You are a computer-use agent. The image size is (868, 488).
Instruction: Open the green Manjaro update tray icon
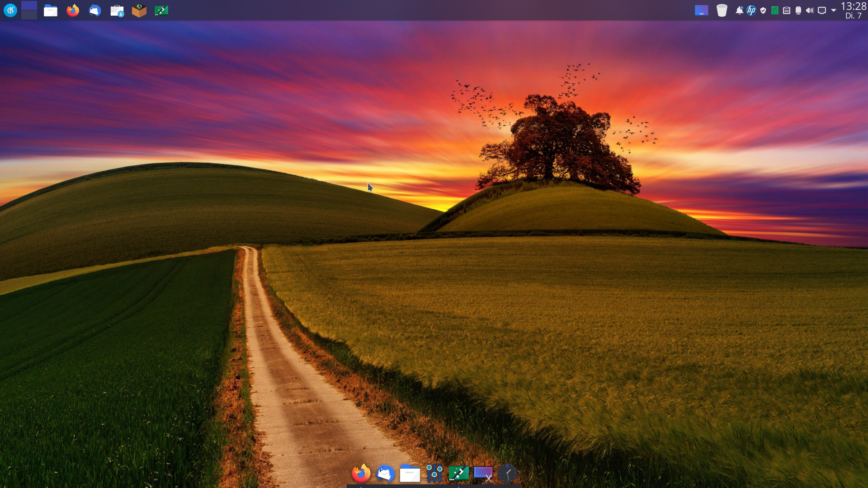pos(775,10)
